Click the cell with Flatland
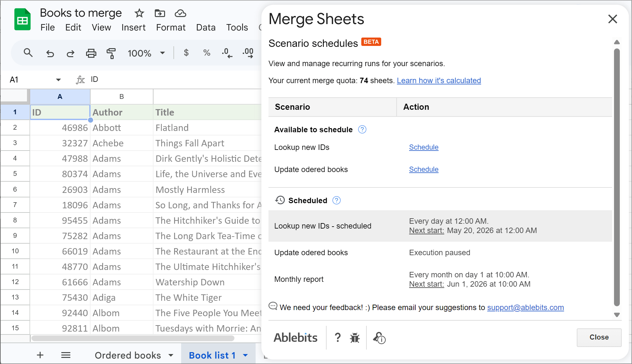 point(207,128)
